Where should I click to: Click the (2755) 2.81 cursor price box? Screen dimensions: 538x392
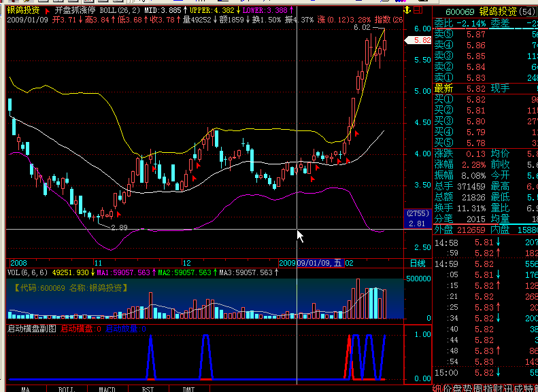418,219
